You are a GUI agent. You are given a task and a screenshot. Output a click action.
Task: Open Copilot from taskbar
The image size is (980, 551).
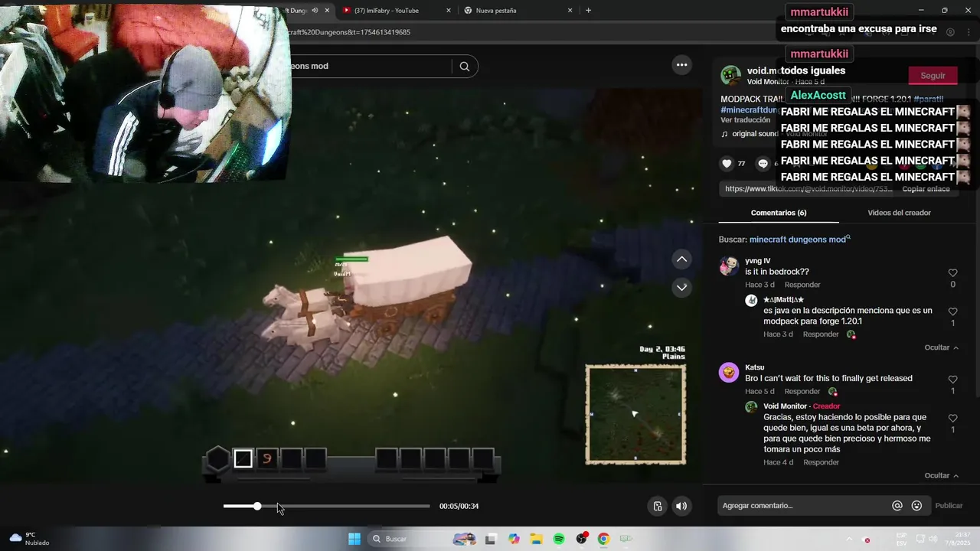click(514, 539)
